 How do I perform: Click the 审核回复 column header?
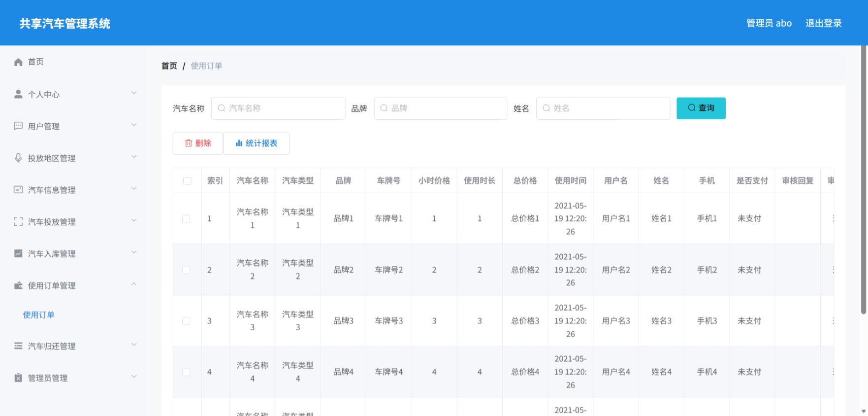point(798,181)
